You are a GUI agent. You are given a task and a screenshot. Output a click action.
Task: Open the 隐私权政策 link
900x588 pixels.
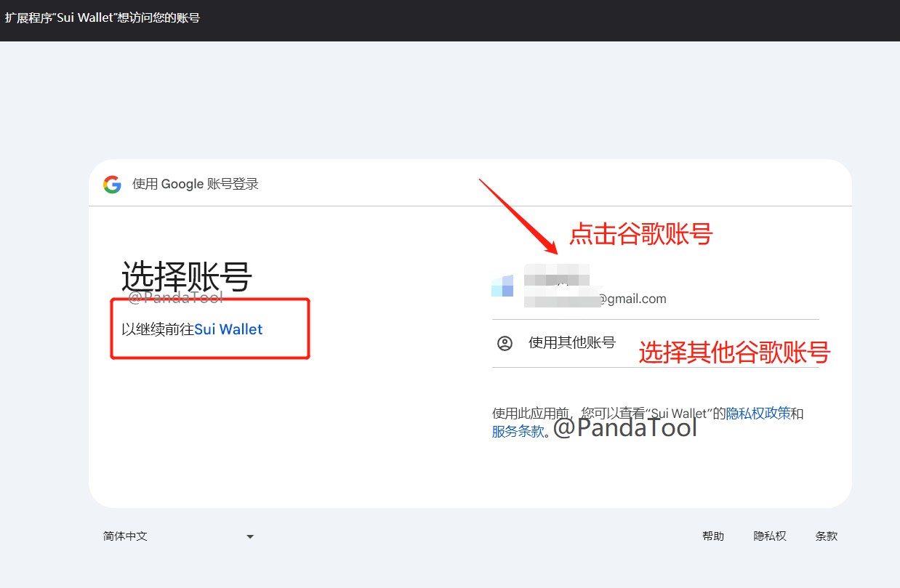tap(758, 414)
